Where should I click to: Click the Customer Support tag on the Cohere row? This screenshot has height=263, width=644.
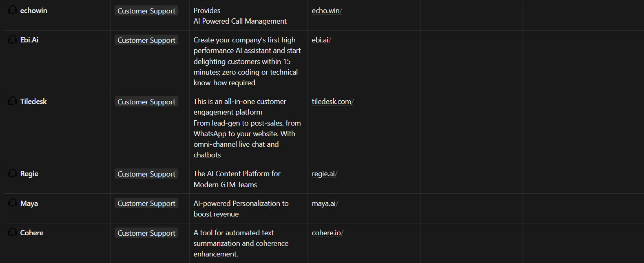(146, 232)
